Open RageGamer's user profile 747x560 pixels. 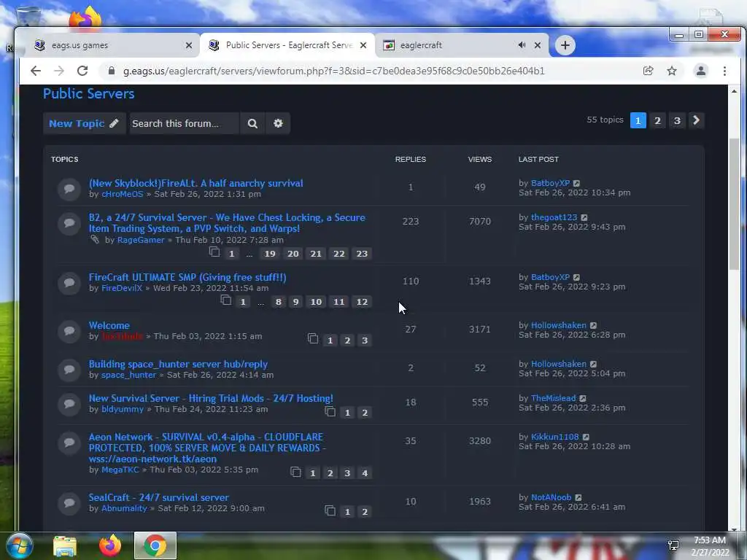[x=141, y=240]
